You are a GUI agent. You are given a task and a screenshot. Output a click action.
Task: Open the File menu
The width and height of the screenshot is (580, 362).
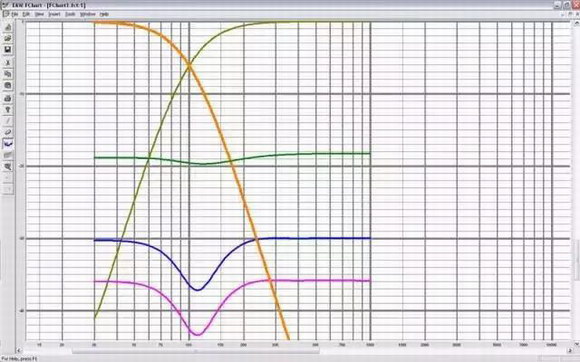[x=14, y=14]
